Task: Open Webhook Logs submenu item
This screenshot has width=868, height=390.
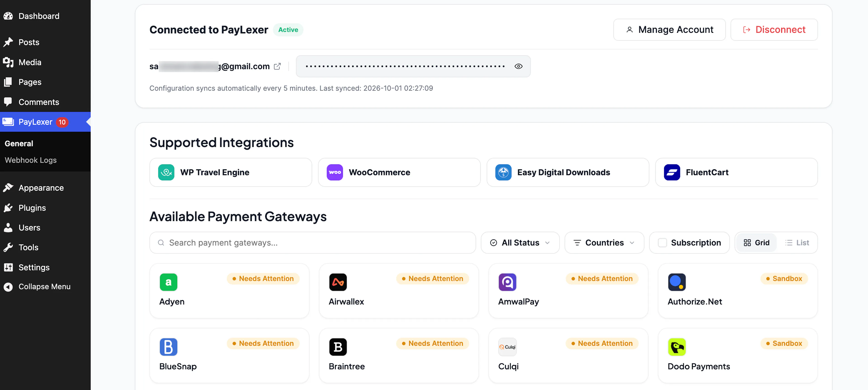Action: pyautogui.click(x=31, y=160)
